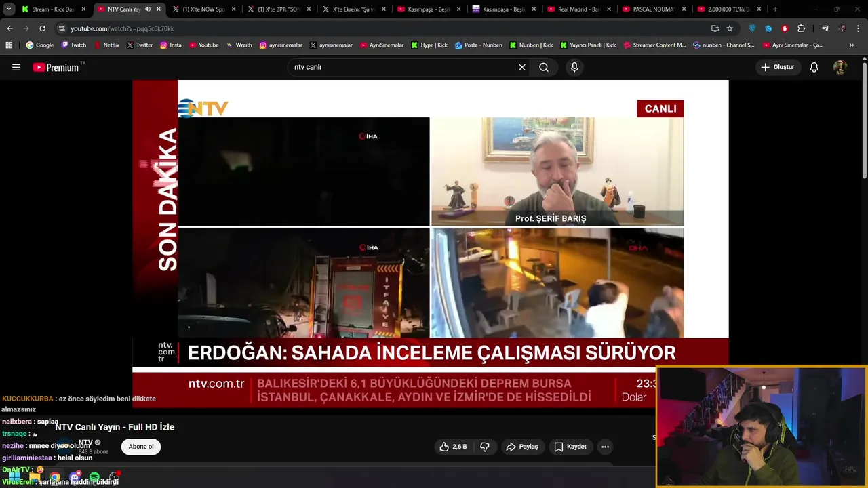868x488 pixels.
Task: Open the Netflix bookmark
Action: click(106, 45)
